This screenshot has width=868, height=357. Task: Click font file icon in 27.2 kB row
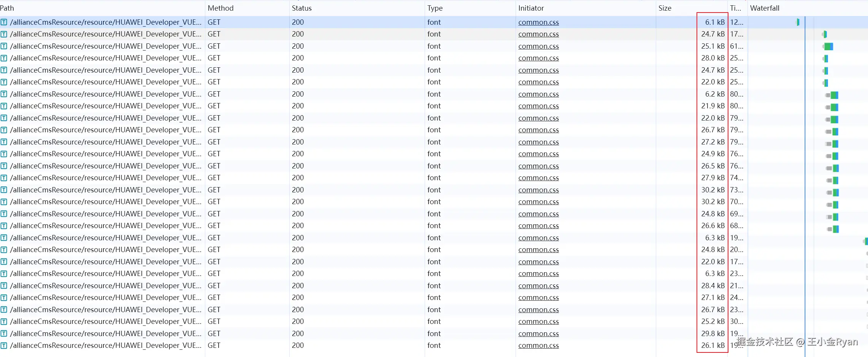coord(4,142)
